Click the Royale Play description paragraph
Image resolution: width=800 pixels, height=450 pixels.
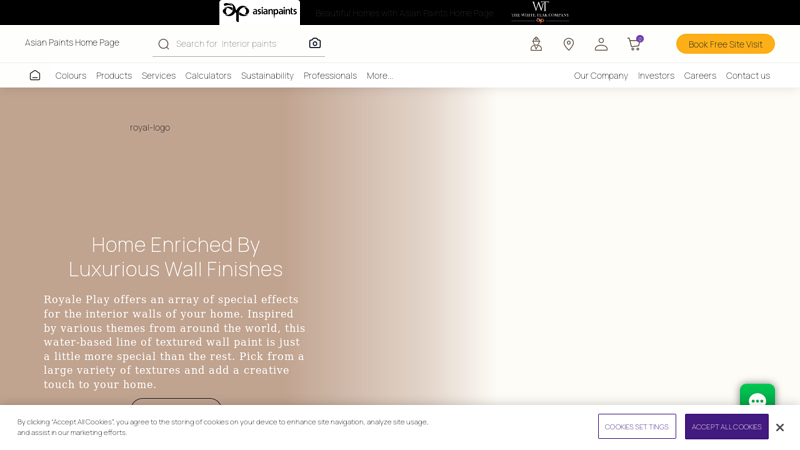[174, 342]
